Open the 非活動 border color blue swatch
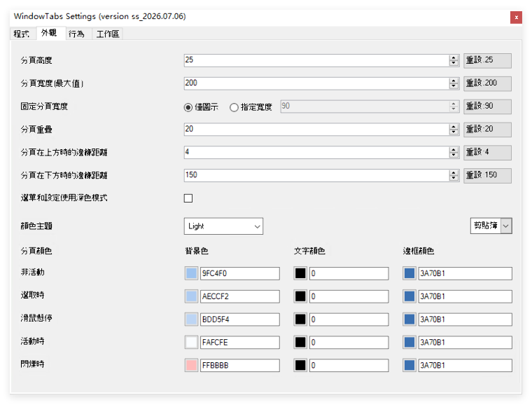The width and height of the screenshot is (532, 405). pos(409,274)
